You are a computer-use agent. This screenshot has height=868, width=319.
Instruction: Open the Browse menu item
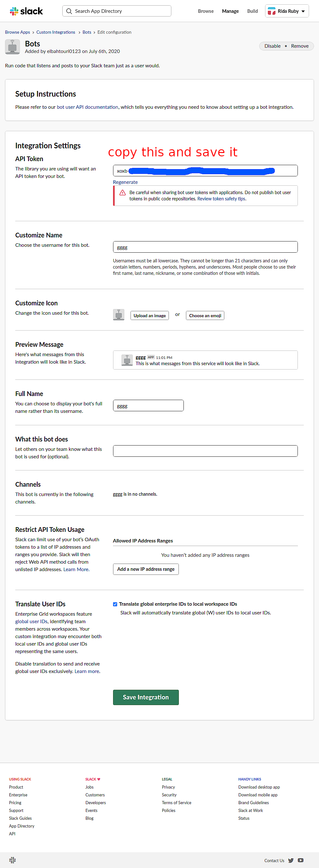tap(206, 11)
